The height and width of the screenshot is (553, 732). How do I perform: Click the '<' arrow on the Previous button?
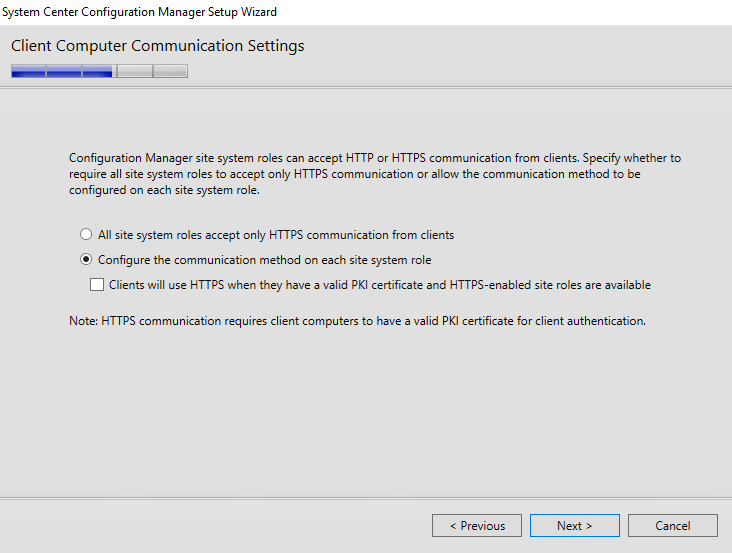click(x=453, y=526)
